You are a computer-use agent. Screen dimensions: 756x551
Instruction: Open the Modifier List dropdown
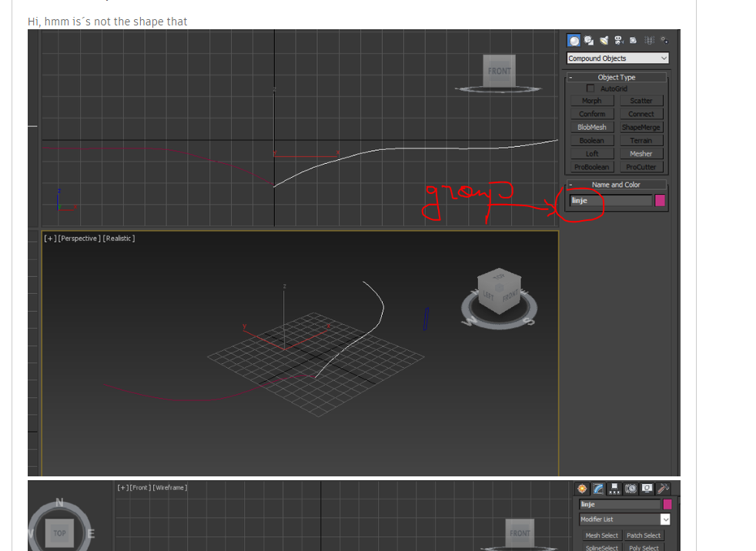(624, 519)
